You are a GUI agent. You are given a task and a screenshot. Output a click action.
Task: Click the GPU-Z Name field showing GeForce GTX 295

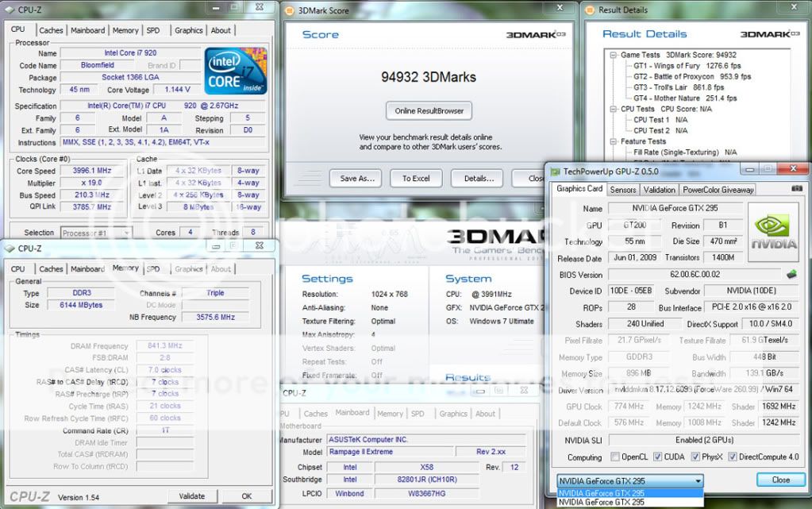[675, 208]
